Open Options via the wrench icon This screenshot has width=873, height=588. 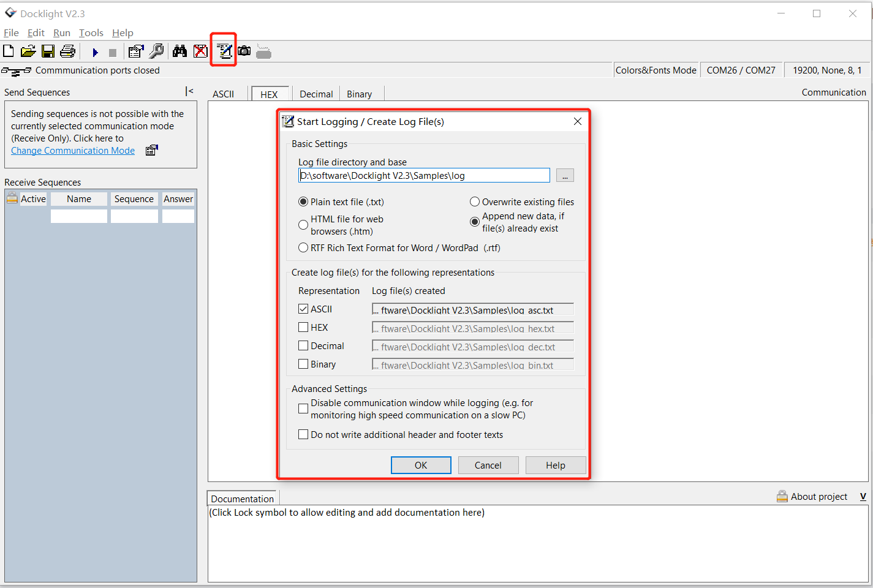pyautogui.click(x=156, y=51)
